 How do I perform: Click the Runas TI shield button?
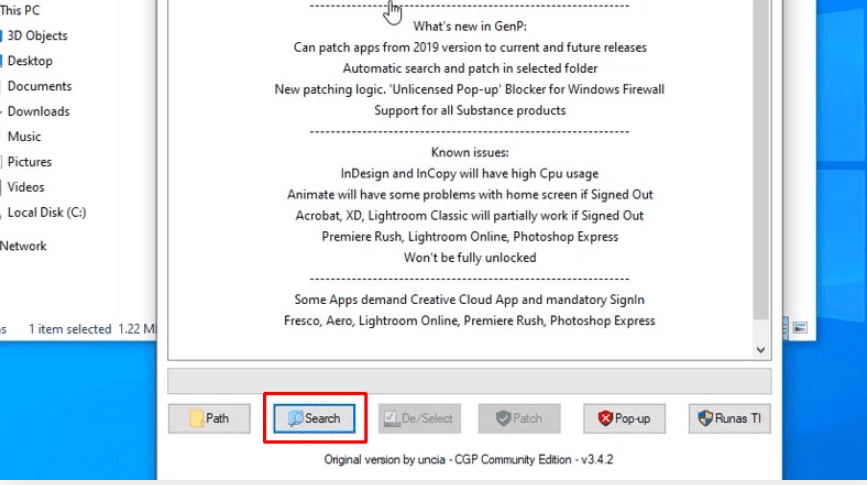point(729,418)
